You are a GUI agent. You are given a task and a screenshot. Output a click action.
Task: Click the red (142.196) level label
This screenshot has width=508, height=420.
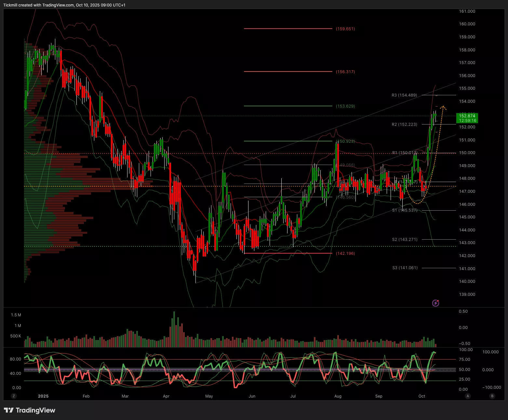pos(345,254)
